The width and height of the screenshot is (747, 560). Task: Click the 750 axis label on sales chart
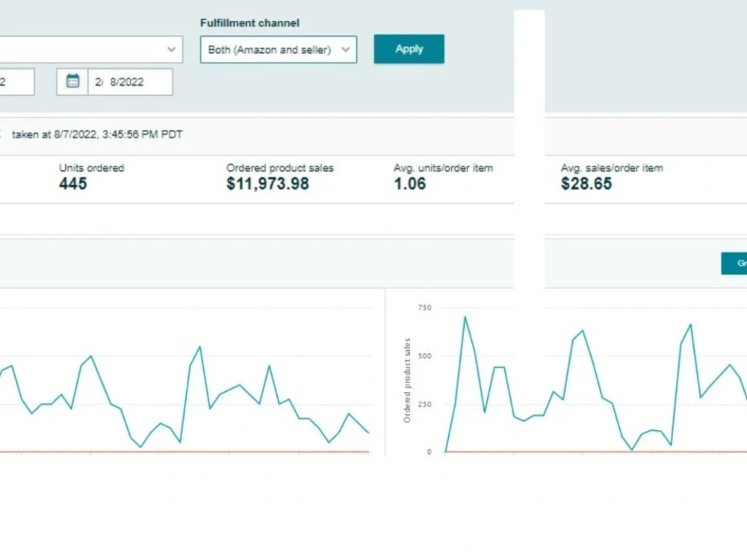[424, 308]
